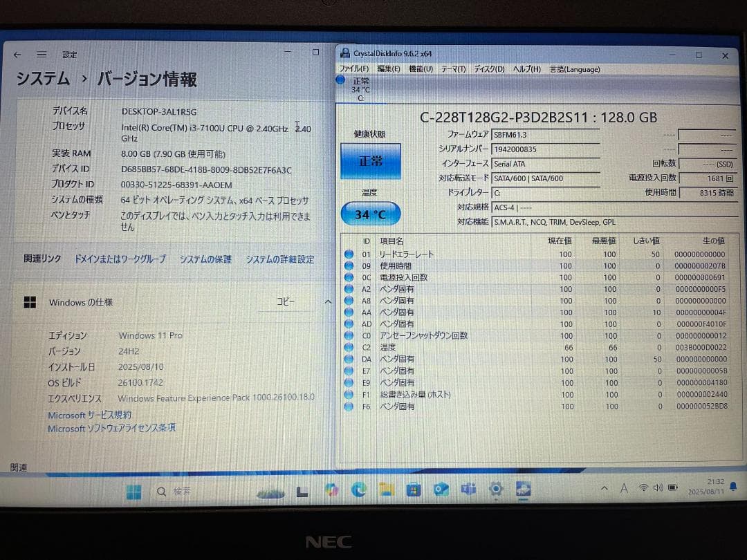Image resolution: width=747 pixels, height=560 pixels.
Task: Open the ディスク(D) menu
Action: tap(488, 68)
